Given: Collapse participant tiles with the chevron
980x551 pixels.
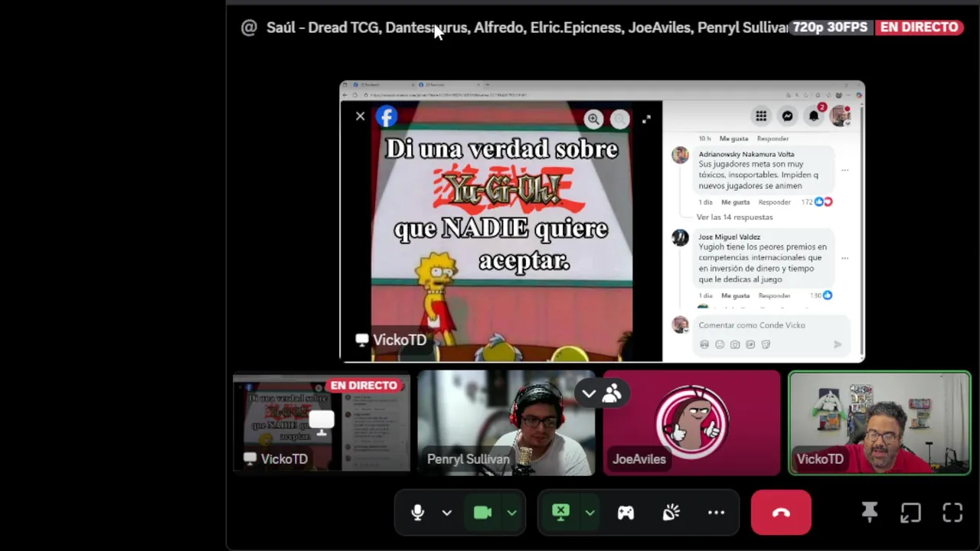Looking at the screenshot, I should (x=589, y=394).
